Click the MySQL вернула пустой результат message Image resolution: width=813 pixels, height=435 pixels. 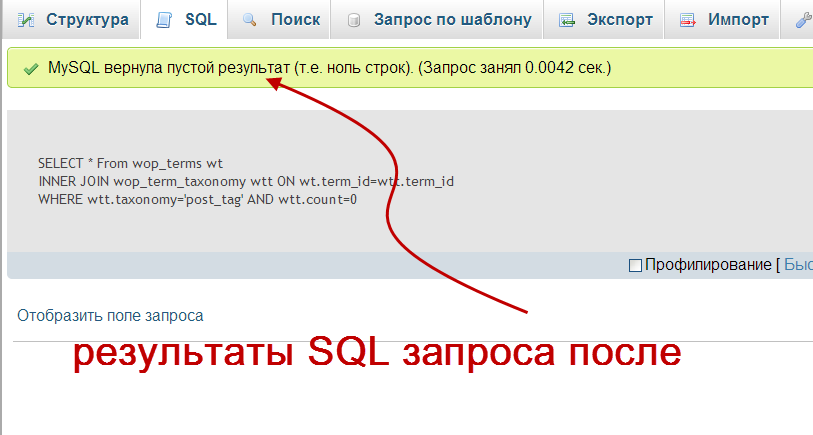tap(329, 67)
